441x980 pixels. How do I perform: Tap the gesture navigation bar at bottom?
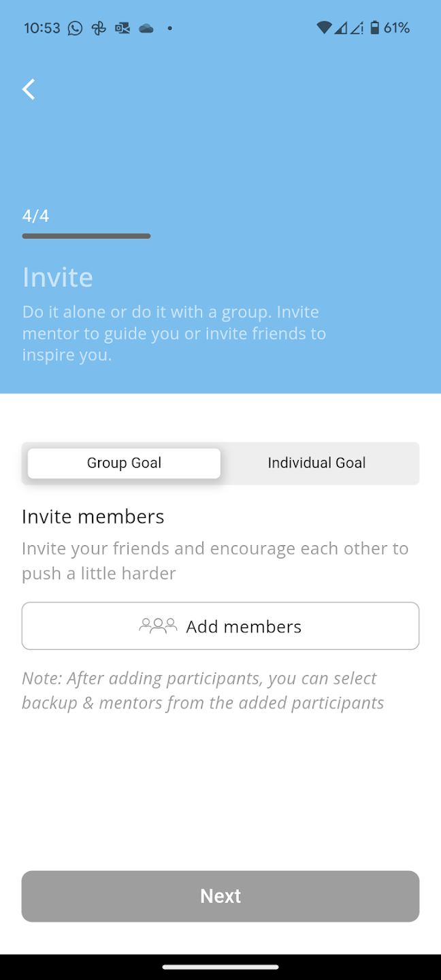point(220,966)
